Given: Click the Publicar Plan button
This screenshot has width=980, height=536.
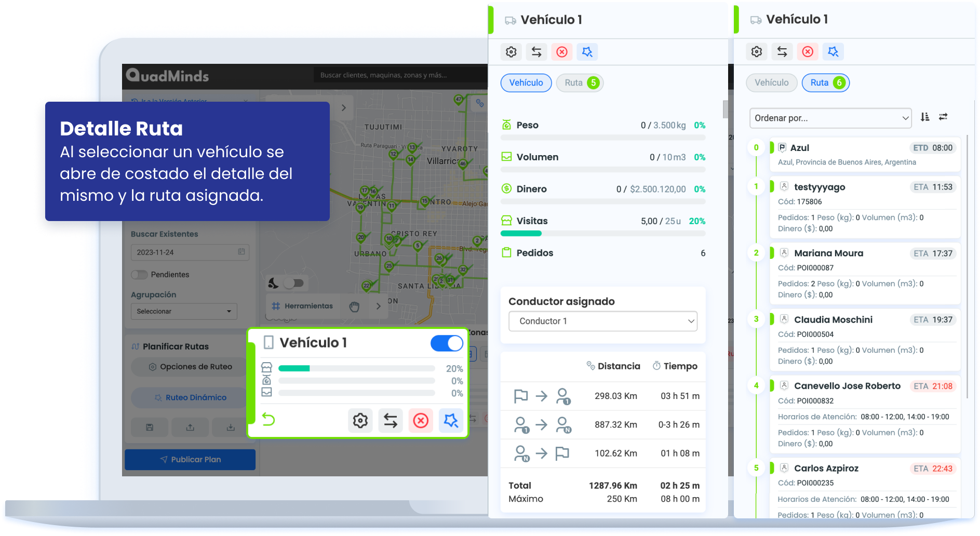Looking at the screenshot, I should point(190,460).
